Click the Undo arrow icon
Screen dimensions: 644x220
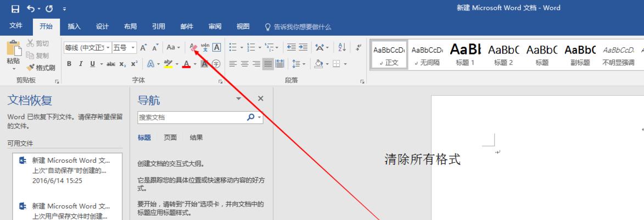tap(31, 8)
